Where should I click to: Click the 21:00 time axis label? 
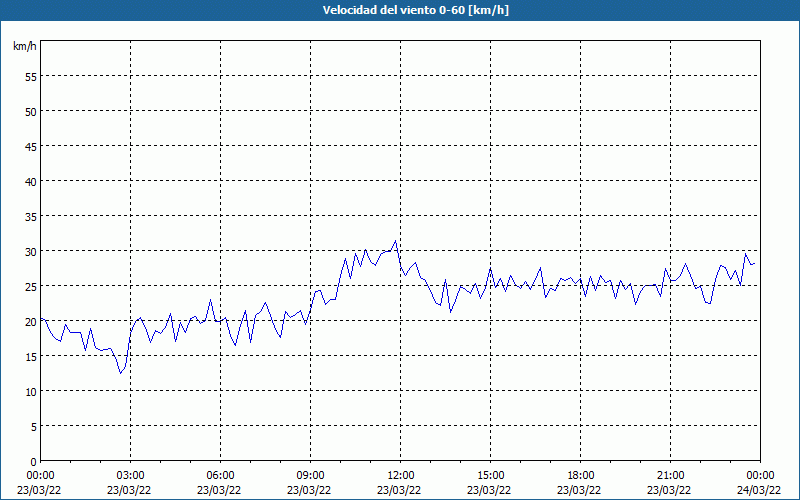[670, 476]
